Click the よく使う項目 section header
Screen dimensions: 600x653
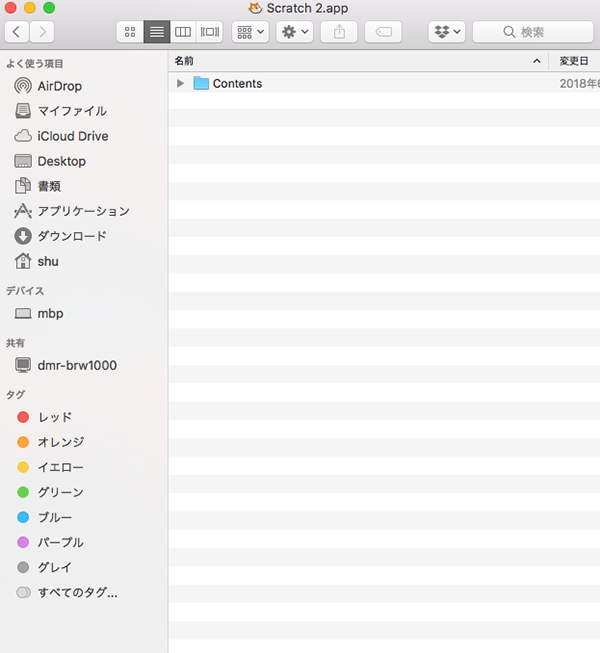pyautogui.click(x=35, y=64)
